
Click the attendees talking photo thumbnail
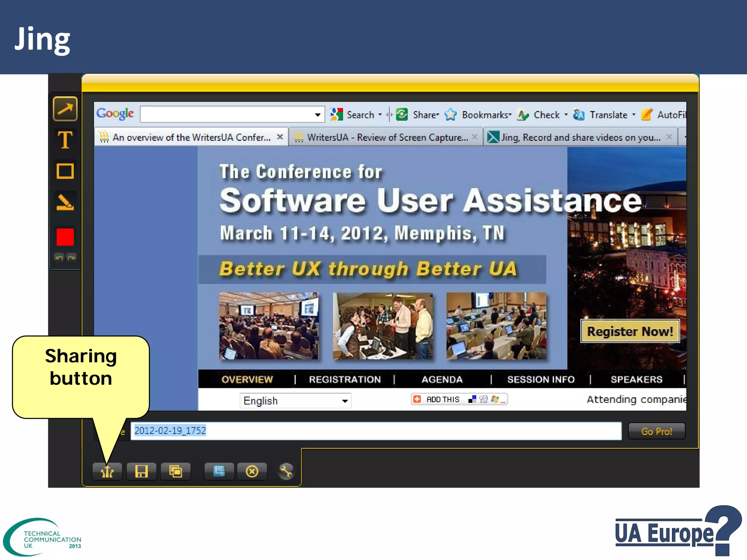[x=383, y=326]
